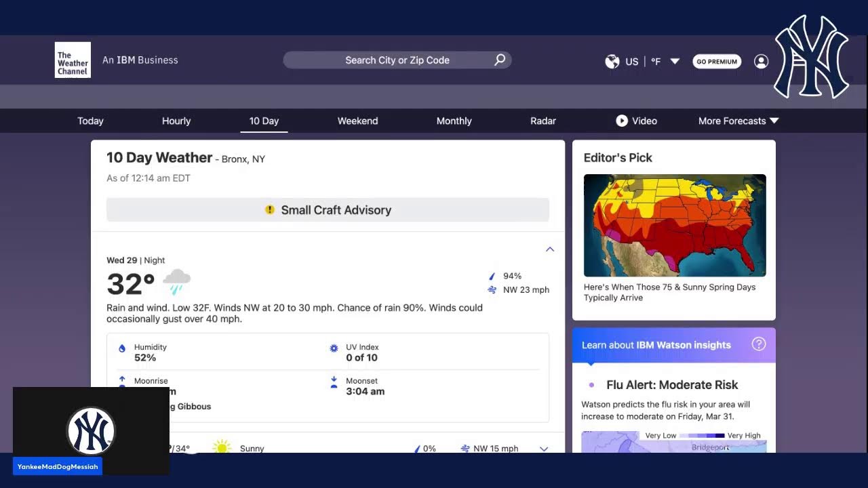Open the Small Craft Advisory alert banner

coord(328,210)
